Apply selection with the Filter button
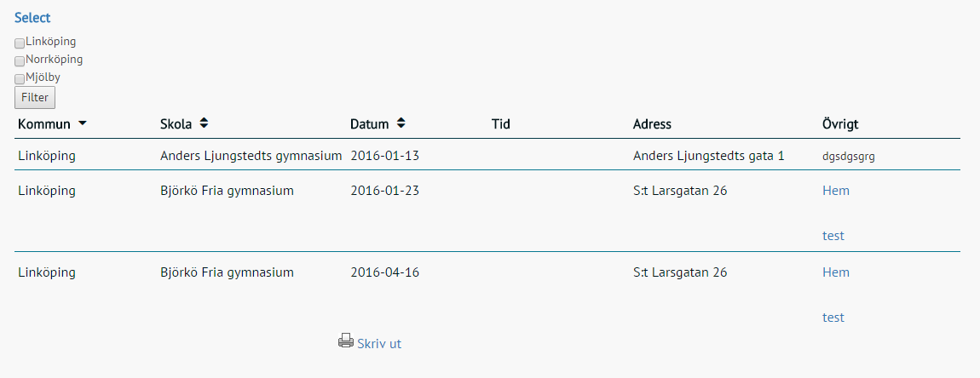Viewport: 980px width, 378px height. coord(35,97)
